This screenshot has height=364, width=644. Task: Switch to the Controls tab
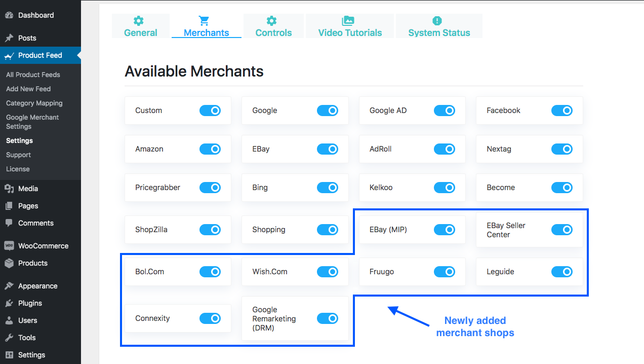tap(273, 26)
